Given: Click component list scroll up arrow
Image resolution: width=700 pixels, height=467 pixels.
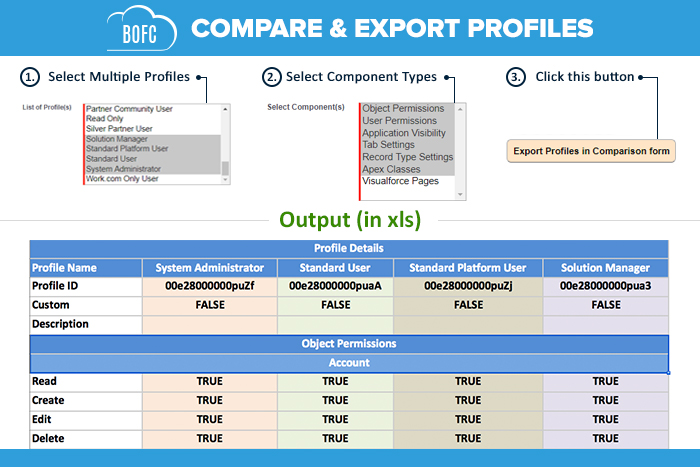Looking at the screenshot, I should (x=460, y=109).
